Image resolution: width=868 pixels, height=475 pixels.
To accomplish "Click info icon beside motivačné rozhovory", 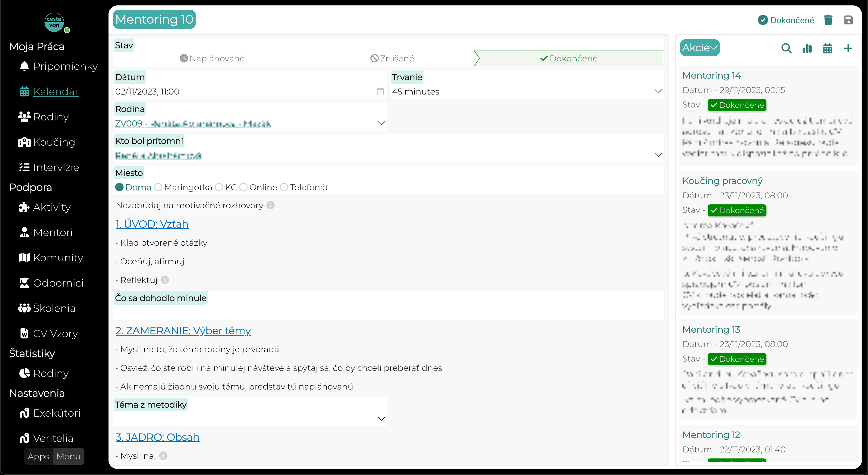I will coord(271,205).
